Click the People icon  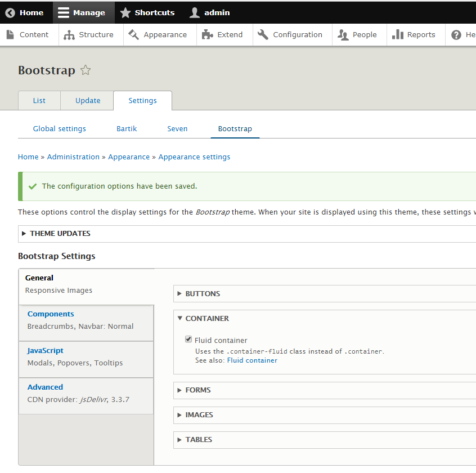click(344, 34)
